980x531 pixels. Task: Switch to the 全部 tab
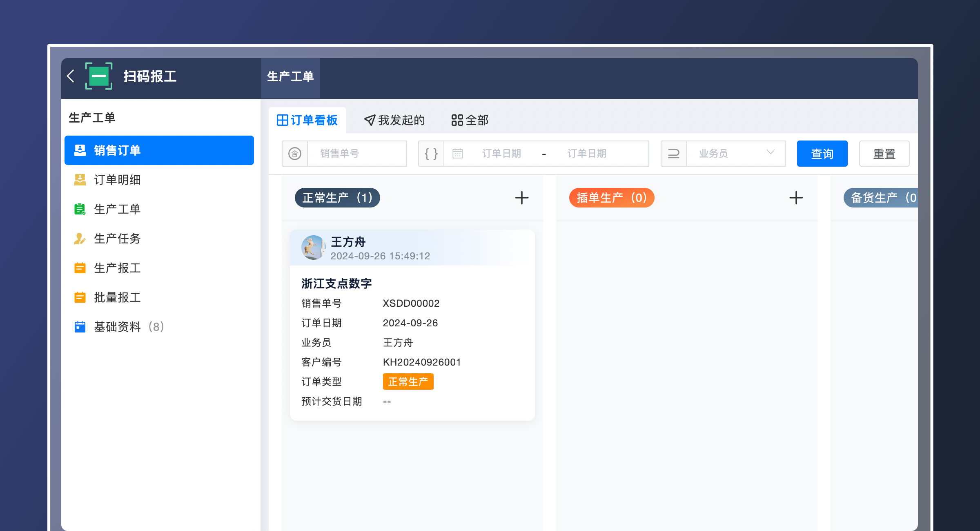click(470, 120)
